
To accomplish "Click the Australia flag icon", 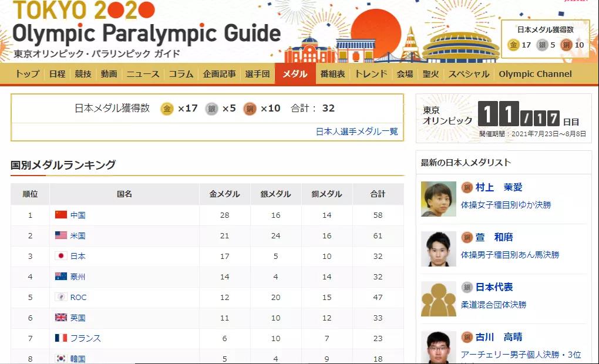I will [60, 277].
